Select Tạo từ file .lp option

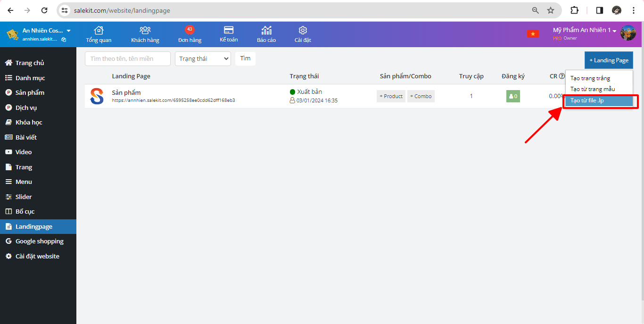(x=599, y=100)
